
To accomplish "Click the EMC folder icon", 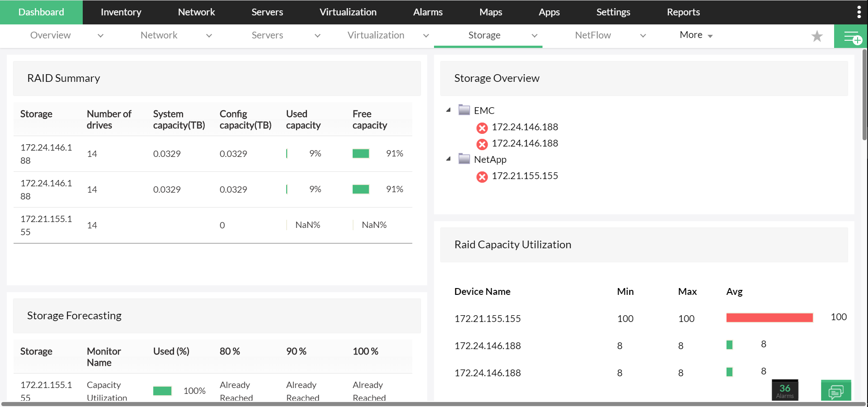I will point(464,110).
